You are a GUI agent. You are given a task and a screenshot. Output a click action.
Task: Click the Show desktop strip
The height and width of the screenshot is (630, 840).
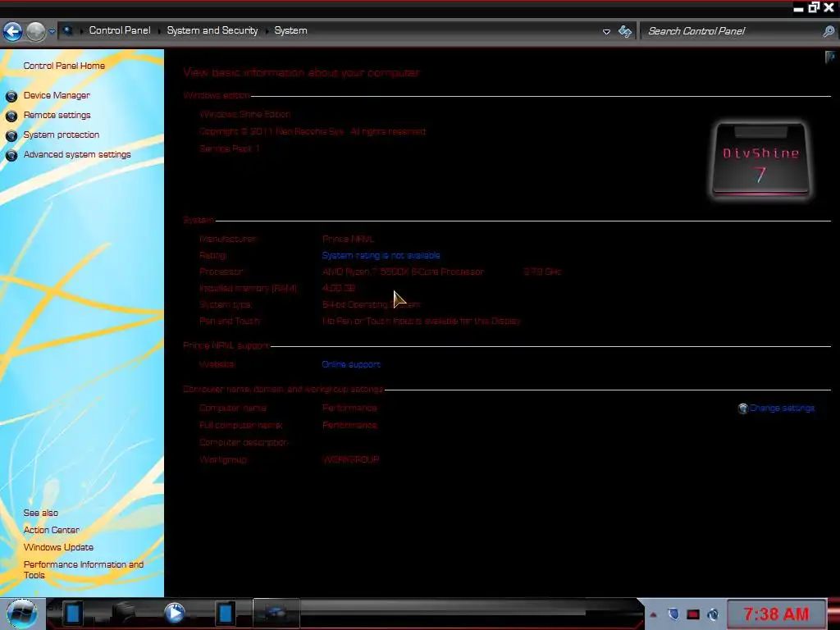[x=833, y=614]
